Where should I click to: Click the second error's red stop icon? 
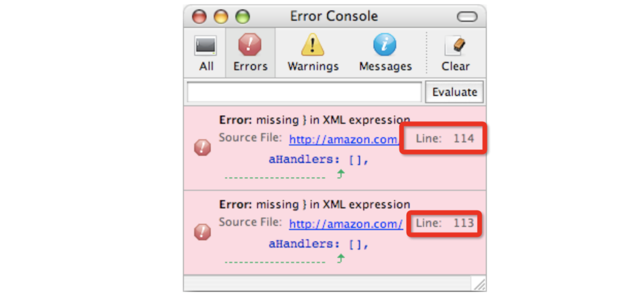point(203,232)
